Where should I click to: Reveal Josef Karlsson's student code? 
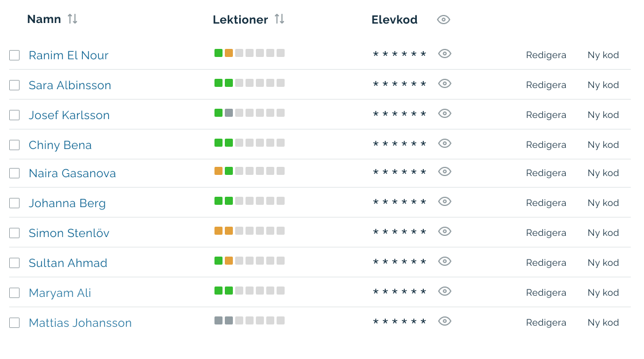[x=444, y=113]
